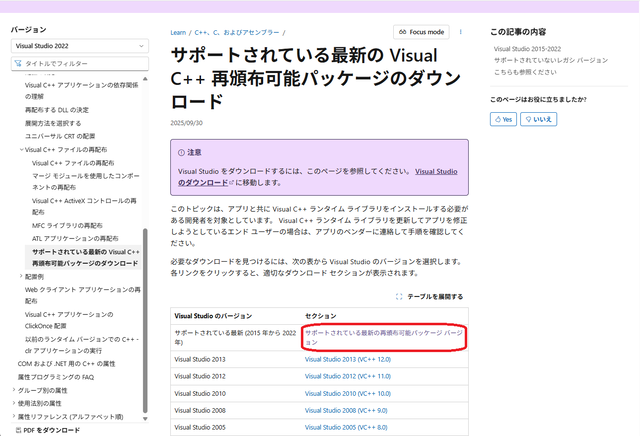This screenshot has height=436, width=640.
Task: Open Visual Studio 2010 (VC++ 10.0) link
Action: pyautogui.click(x=348, y=394)
